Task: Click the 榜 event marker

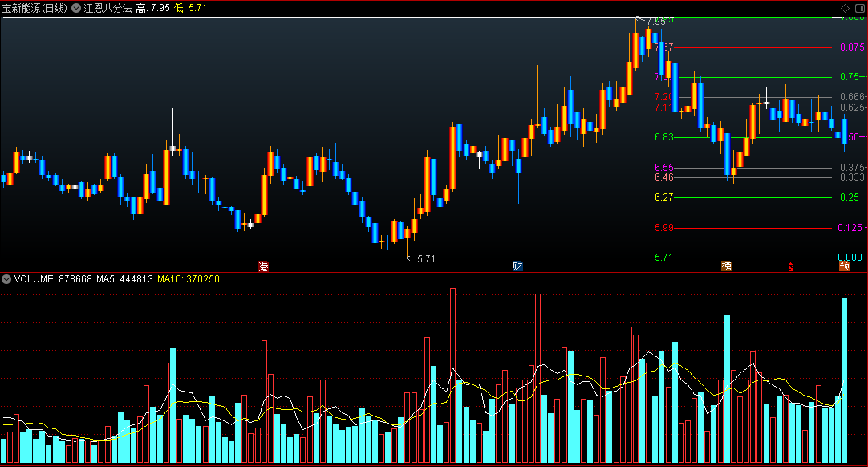Action: pos(726,266)
